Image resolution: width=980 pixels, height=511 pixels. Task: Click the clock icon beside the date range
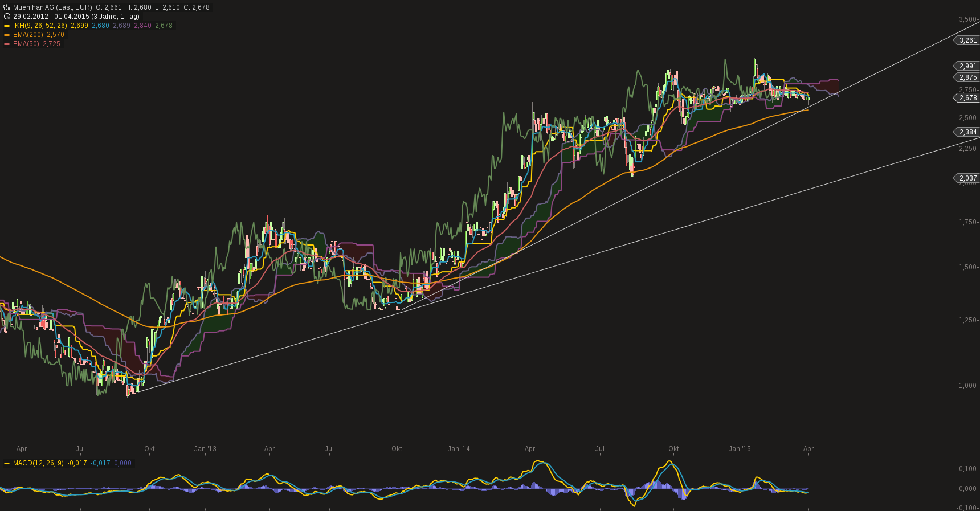point(7,17)
